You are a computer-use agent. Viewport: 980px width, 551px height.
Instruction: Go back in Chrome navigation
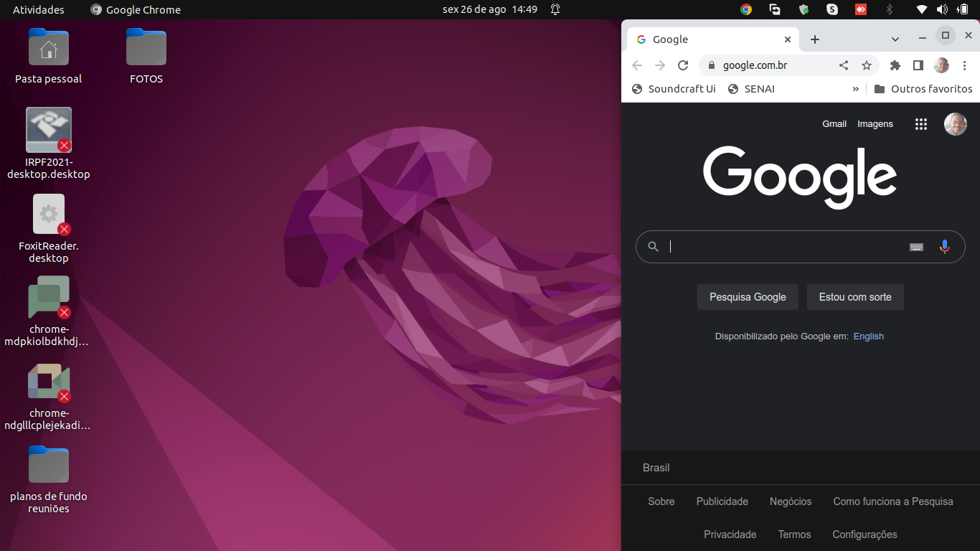(637, 65)
